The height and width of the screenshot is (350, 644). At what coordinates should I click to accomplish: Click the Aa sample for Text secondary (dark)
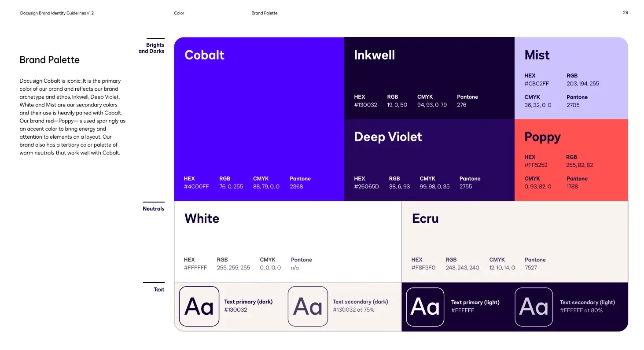pyautogui.click(x=308, y=306)
